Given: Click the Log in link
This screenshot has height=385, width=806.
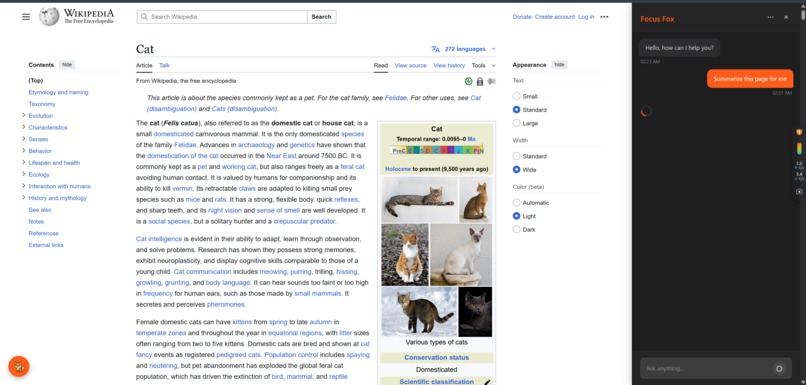Looking at the screenshot, I should [586, 16].
